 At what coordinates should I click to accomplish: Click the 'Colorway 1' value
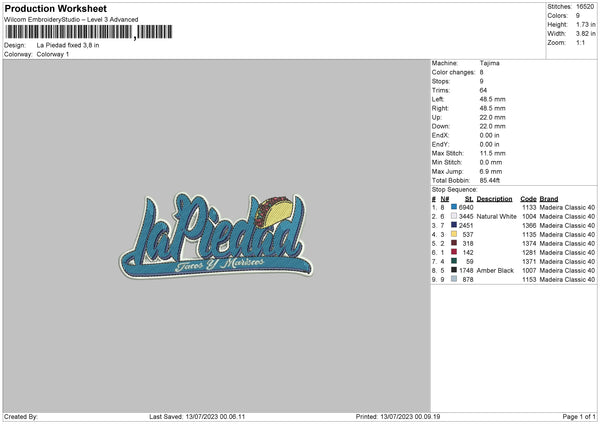tap(53, 54)
